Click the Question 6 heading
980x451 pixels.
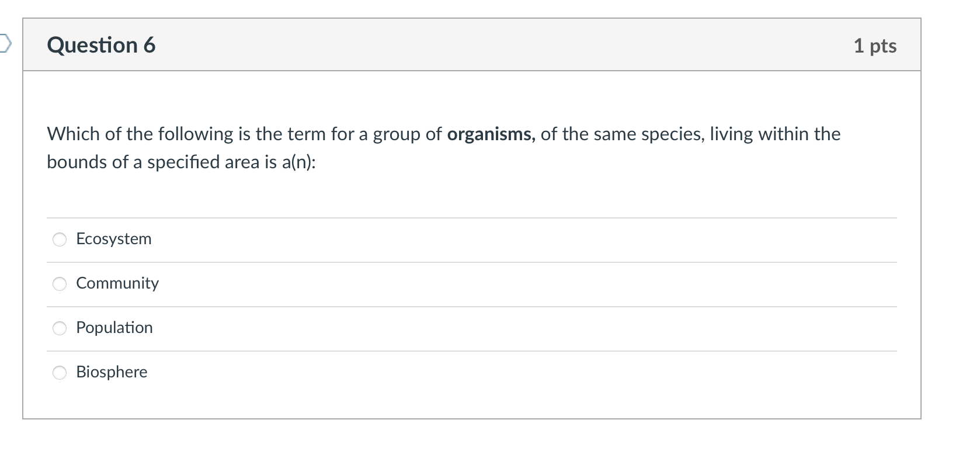[x=101, y=45]
